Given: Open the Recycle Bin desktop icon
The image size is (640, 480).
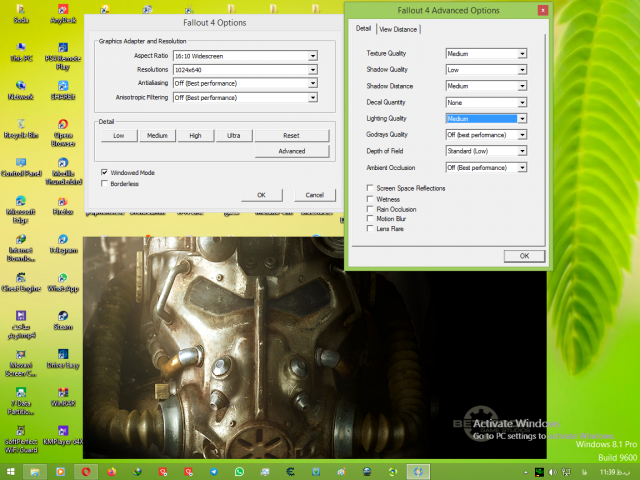Looking at the screenshot, I should point(18,123).
